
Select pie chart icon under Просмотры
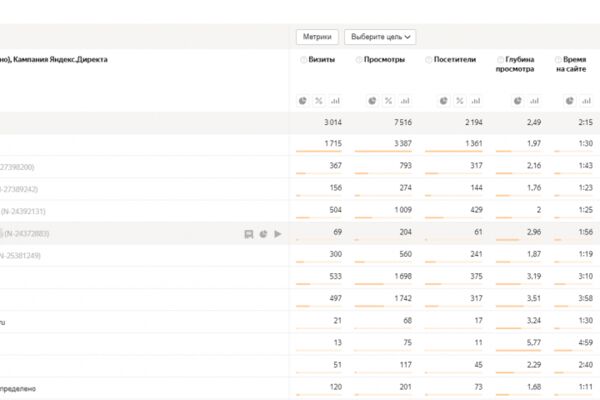point(372,101)
